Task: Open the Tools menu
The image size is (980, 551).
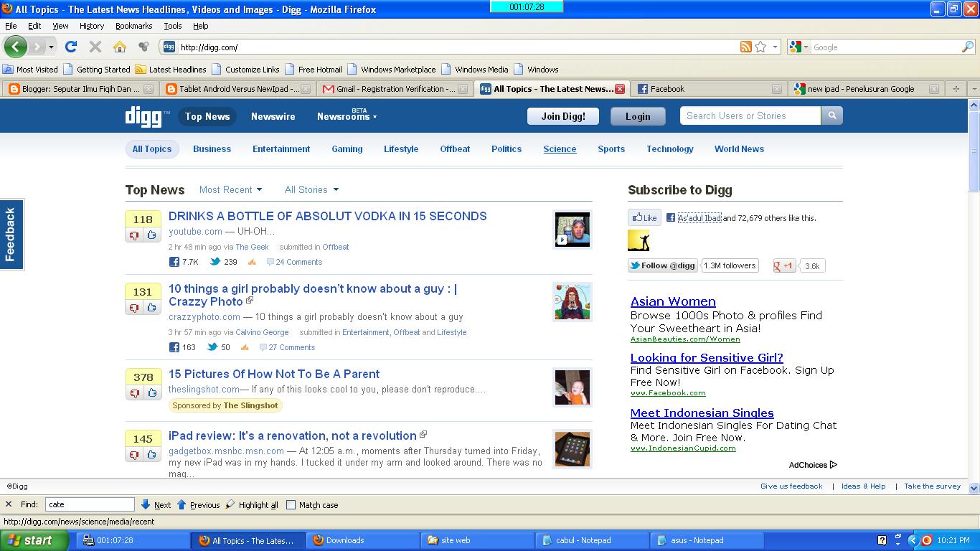Action: click(x=173, y=26)
